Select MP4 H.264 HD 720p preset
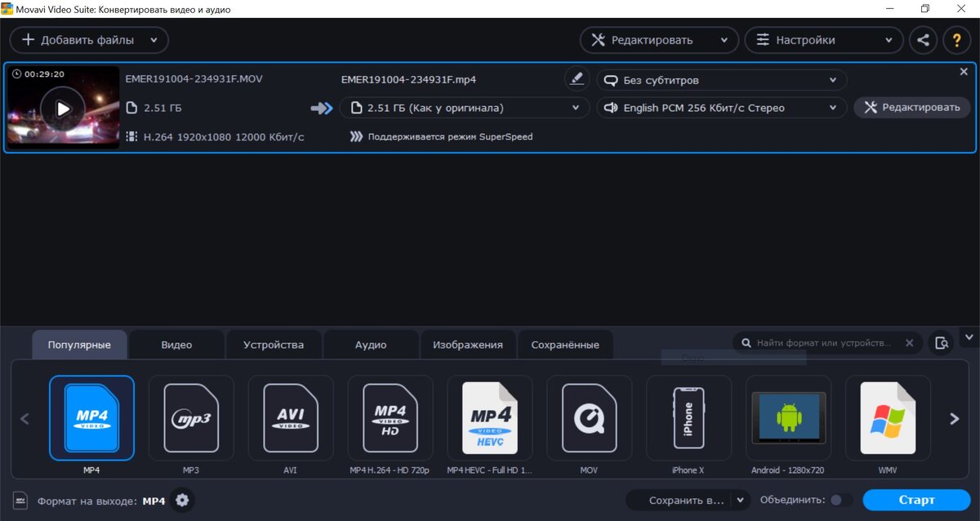The height and width of the screenshot is (521, 980). [x=390, y=418]
